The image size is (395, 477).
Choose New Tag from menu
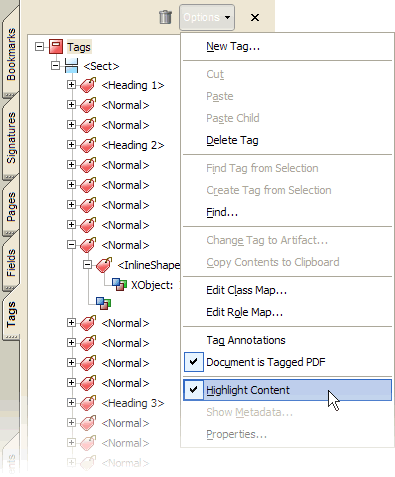pyautogui.click(x=233, y=46)
